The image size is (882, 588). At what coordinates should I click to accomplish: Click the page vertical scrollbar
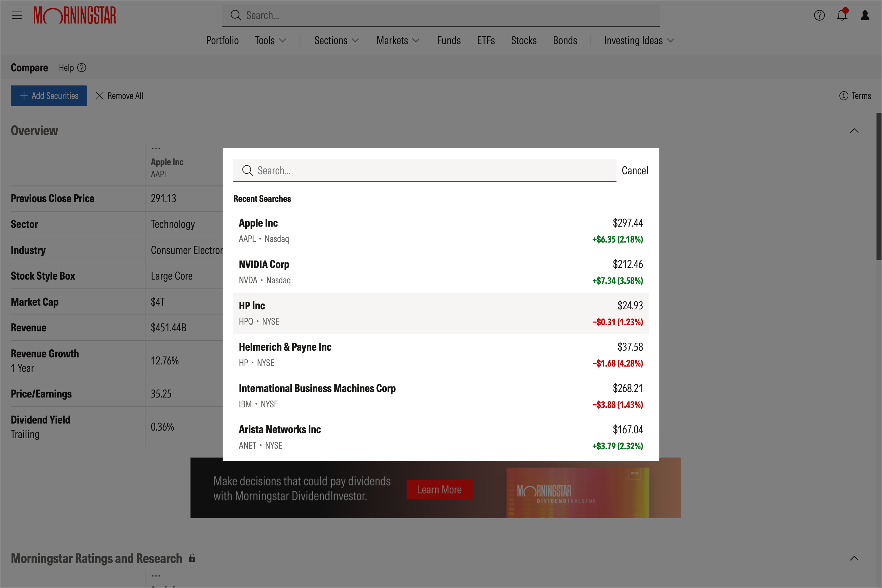879,187
